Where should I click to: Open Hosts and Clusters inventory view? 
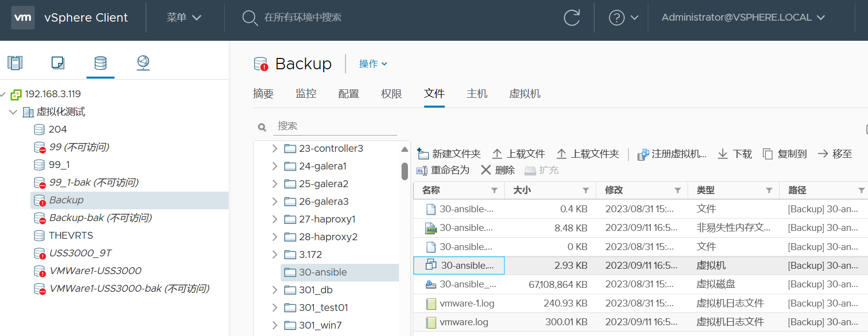15,63
